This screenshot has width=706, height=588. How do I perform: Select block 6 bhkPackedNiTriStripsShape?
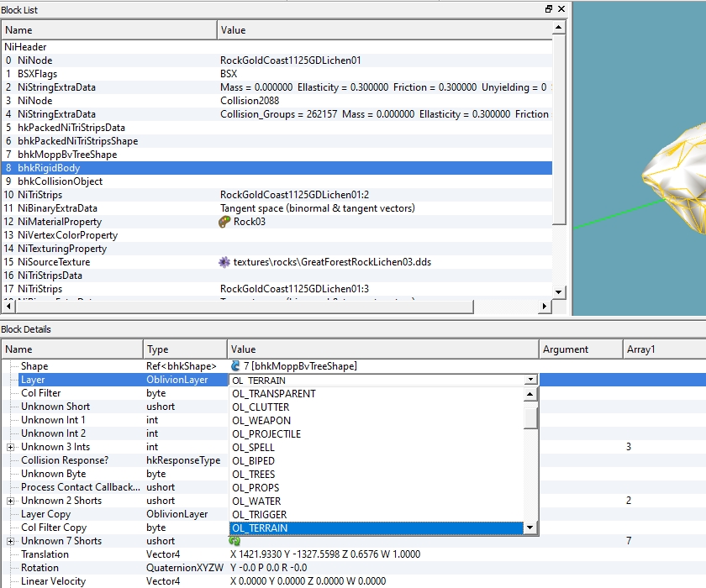pyautogui.click(x=277, y=141)
